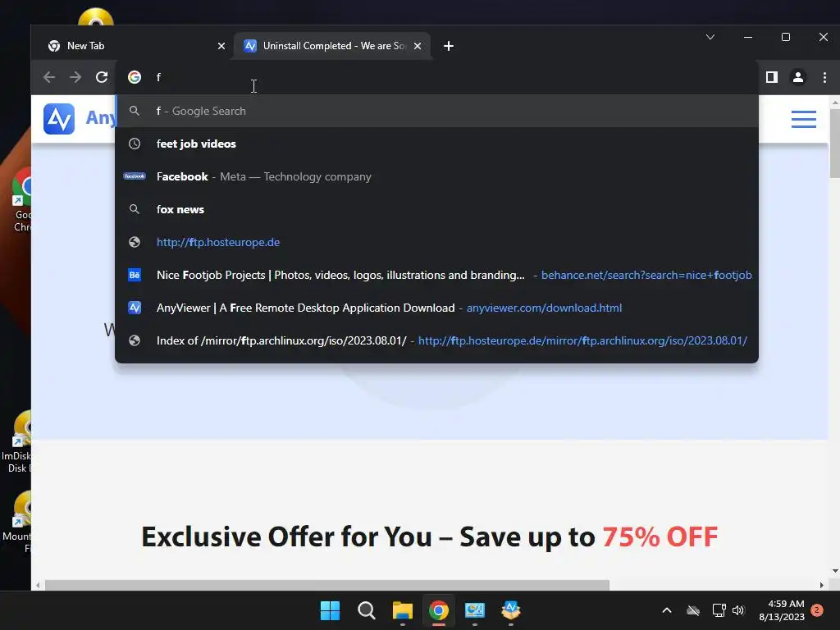Click the horizontal scroll right arrow
This screenshot has width=840, height=630.
pyautogui.click(x=822, y=585)
